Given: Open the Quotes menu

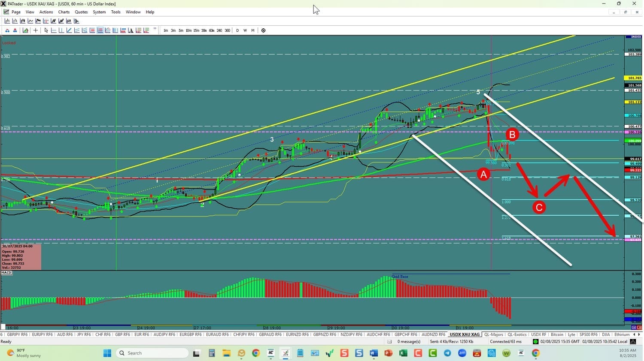Looking at the screenshot, I should (81, 12).
